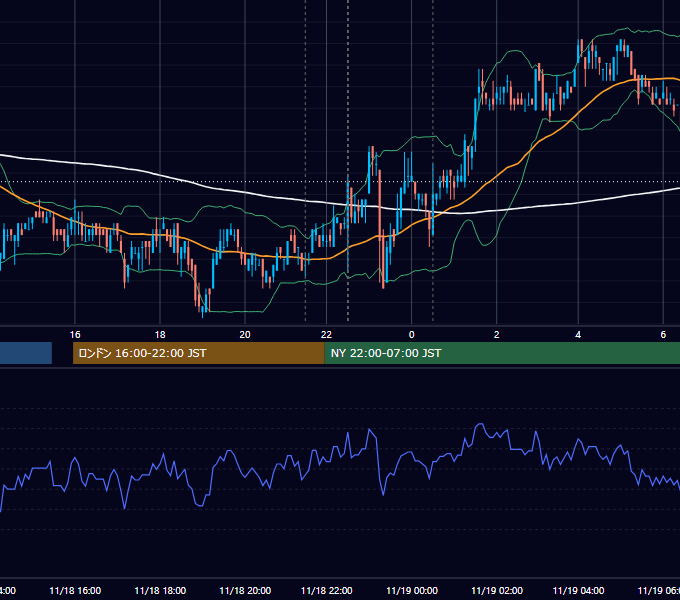The image size is (680, 600).
Task: Click the 11/18 22:00 time axis label
Action: pos(327,590)
